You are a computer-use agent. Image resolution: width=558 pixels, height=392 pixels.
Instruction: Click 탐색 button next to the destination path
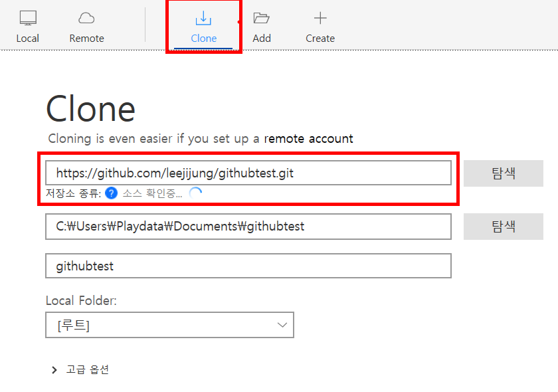(x=504, y=227)
